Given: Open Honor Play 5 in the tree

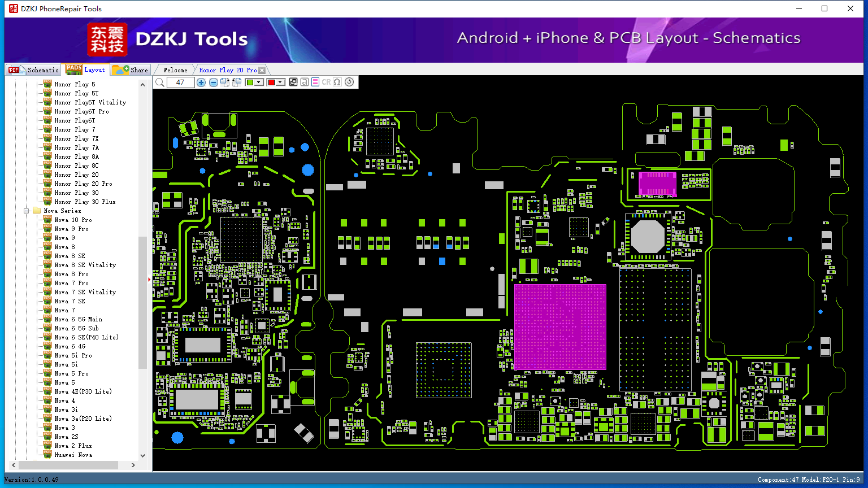Looking at the screenshot, I should coord(75,84).
